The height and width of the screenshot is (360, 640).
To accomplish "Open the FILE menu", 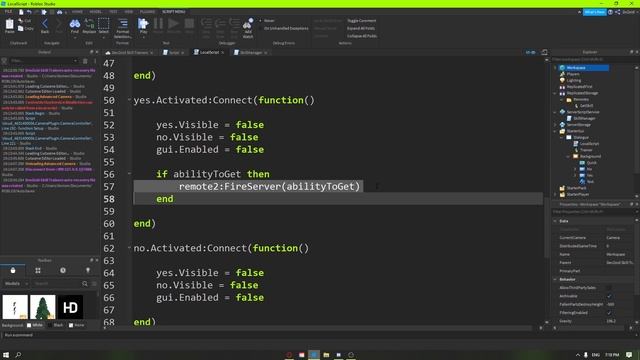I will 9,12.
